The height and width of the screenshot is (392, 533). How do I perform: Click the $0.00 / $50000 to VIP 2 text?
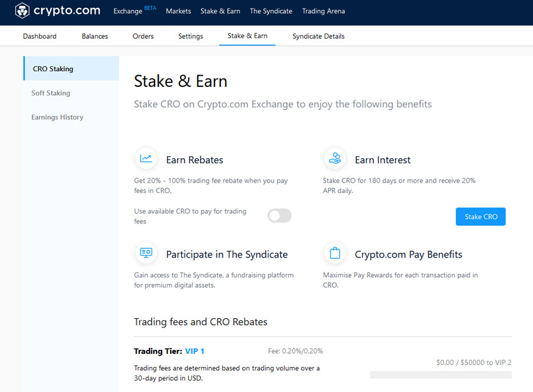[x=474, y=362]
